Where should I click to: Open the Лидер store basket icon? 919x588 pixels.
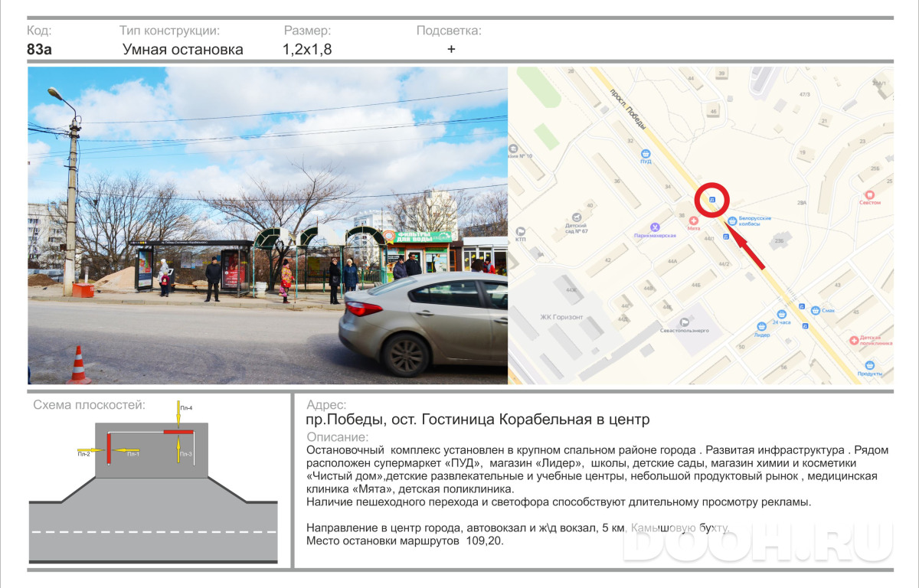pyautogui.click(x=761, y=326)
